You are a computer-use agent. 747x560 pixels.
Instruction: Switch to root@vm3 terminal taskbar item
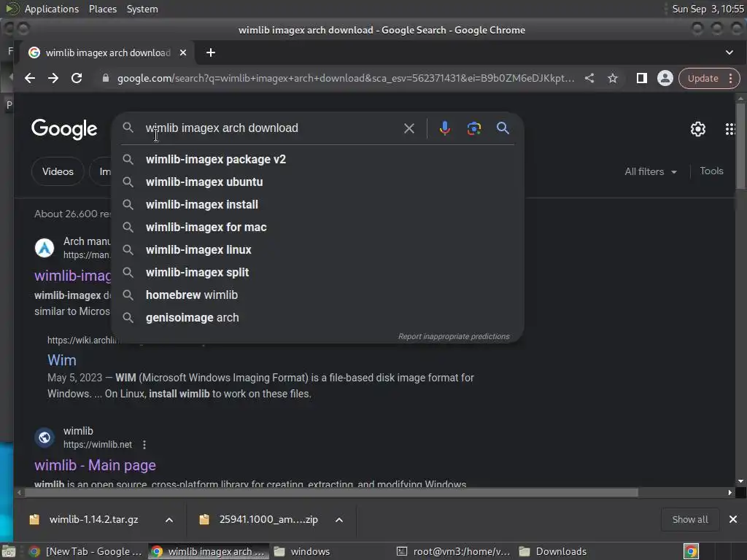point(454,551)
